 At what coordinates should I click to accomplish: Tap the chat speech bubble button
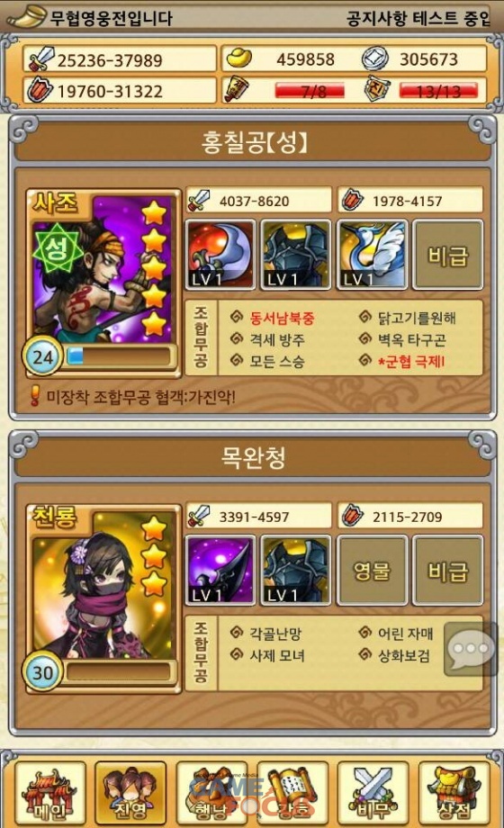pos(470,649)
